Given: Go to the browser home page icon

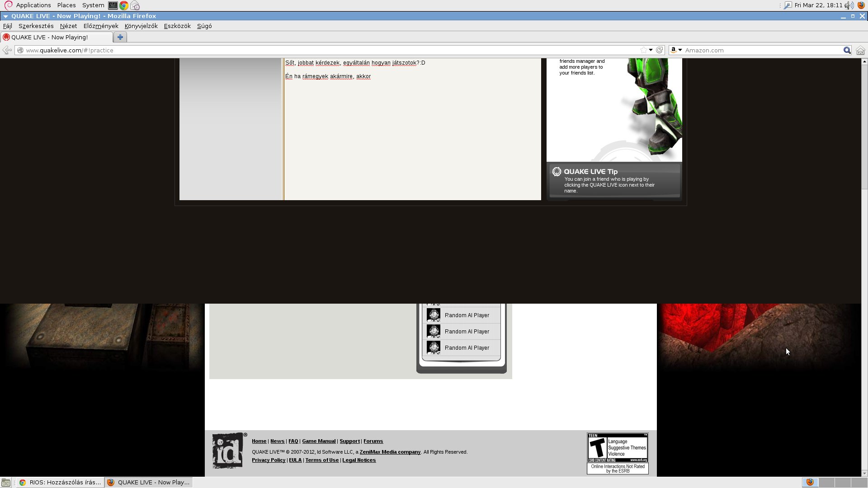Looking at the screenshot, I should [x=860, y=50].
